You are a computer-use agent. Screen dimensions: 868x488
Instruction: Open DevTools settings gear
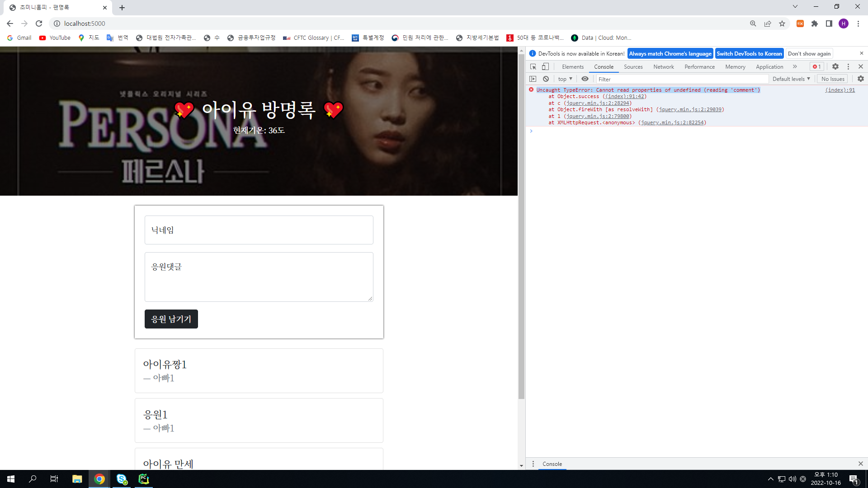click(835, 66)
